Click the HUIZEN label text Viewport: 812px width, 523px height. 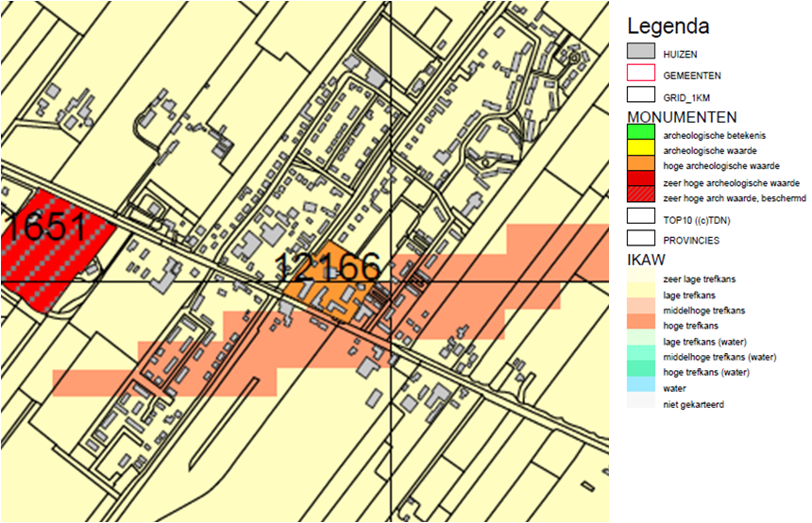[680, 55]
